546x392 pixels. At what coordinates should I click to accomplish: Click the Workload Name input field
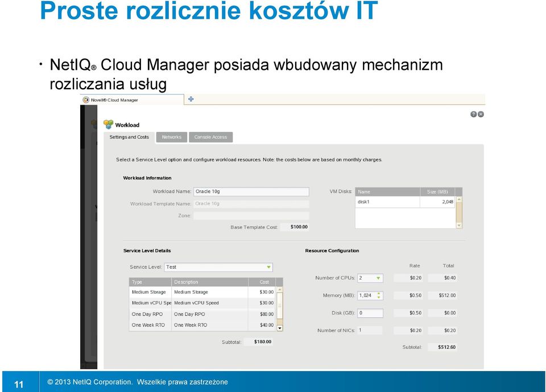(x=251, y=191)
